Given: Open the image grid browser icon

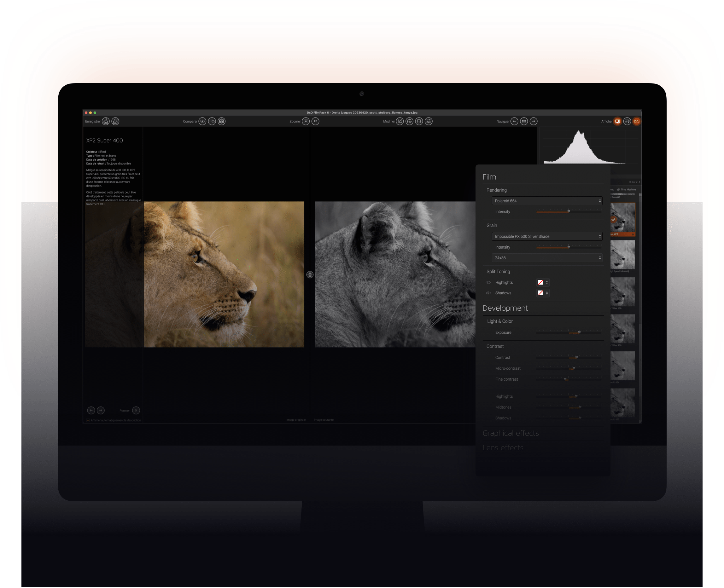Looking at the screenshot, I should 524,121.
